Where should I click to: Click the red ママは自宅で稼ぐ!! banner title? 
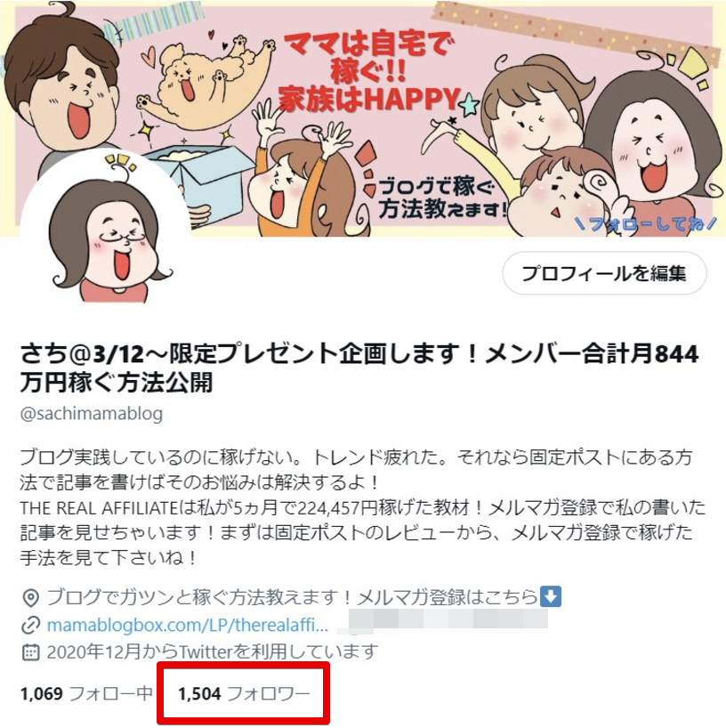(x=368, y=73)
